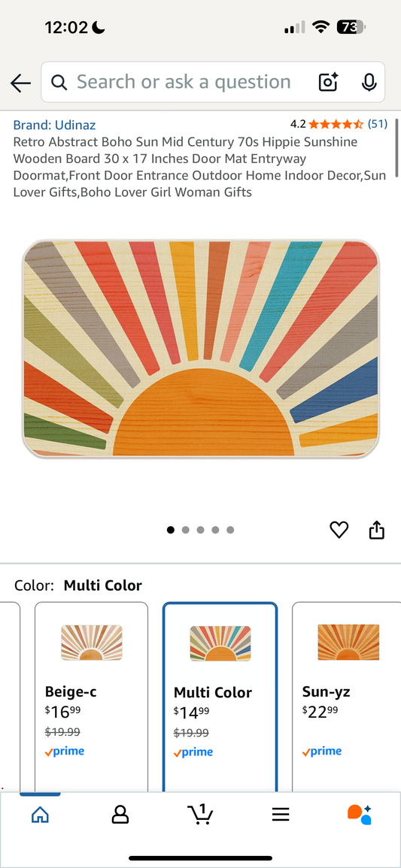This screenshot has height=868, width=401.
Task: Tap the microphone voice search icon
Action: tap(369, 82)
